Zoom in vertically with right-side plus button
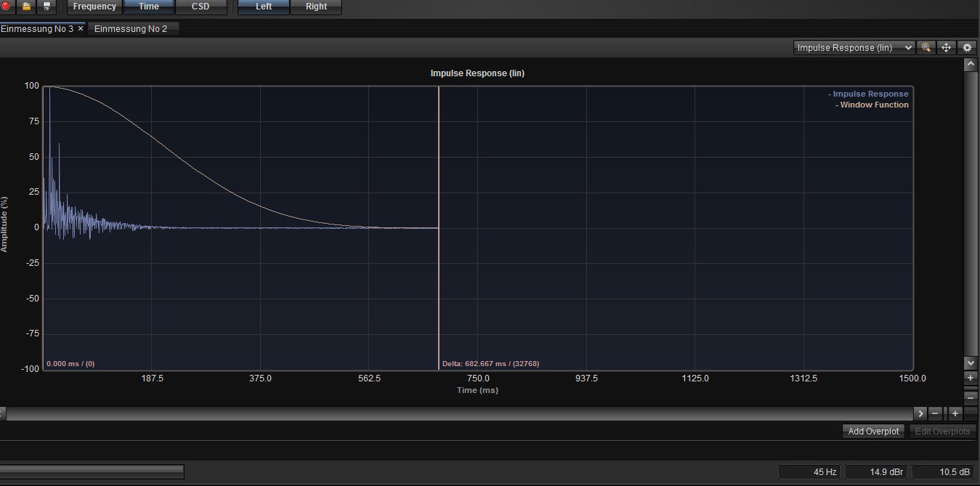 pos(971,378)
